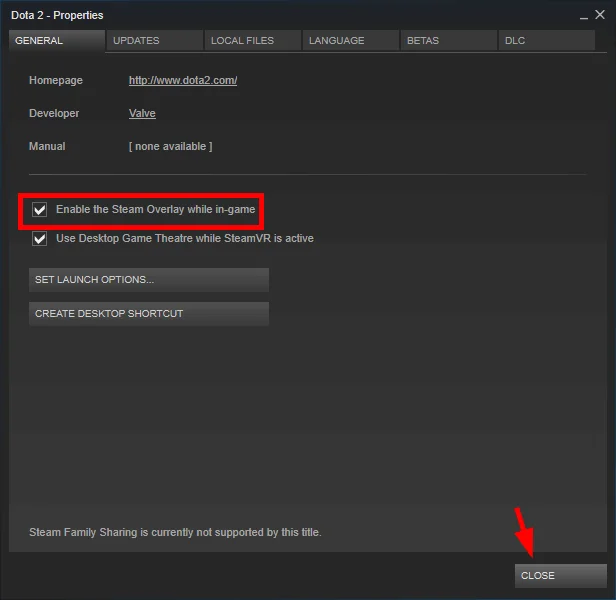Switch to the Language tab
The image size is (616, 600).
click(x=351, y=40)
